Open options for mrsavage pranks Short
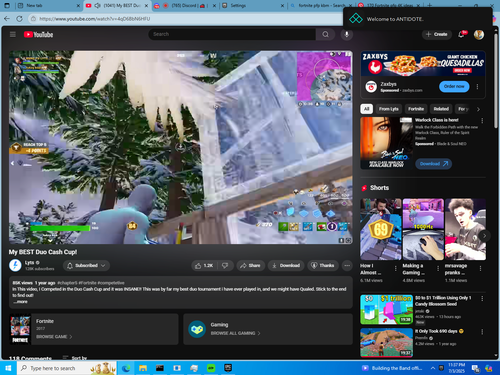This screenshot has width=500, height=375. tap(480, 268)
